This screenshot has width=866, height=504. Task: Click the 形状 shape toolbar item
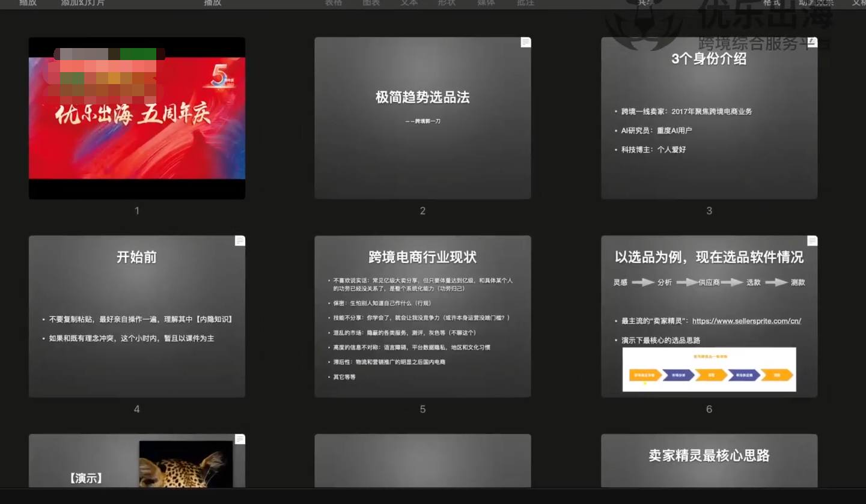[x=447, y=3]
